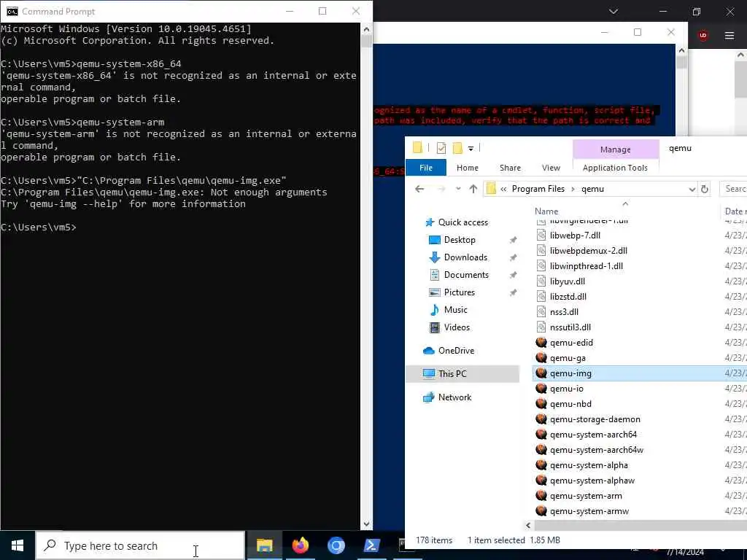Select the qemu-system-aarch64w file icon
Viewport: 747px width, 560px height.
[x=541, y=449]
